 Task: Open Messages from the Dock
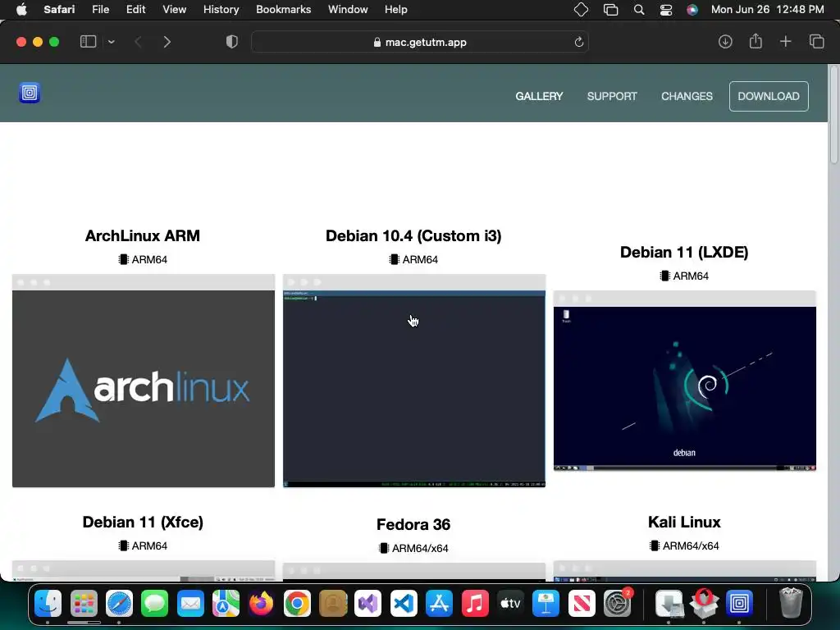154,603
